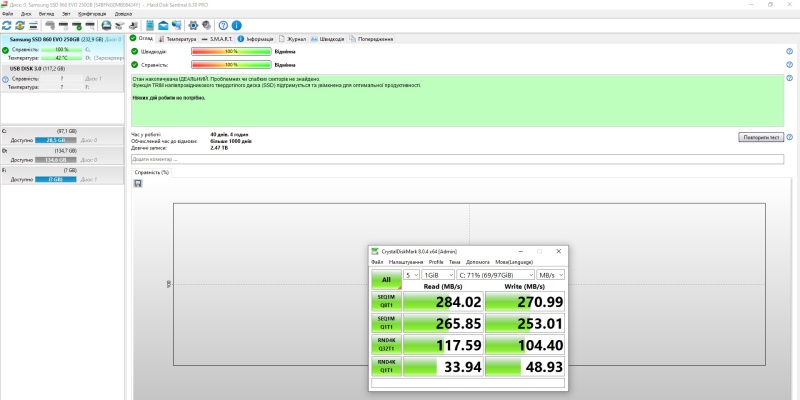Click the Швидкодія 100% progress bar
The height and width of the screenshot is (400, 800).
coord(231,52)
